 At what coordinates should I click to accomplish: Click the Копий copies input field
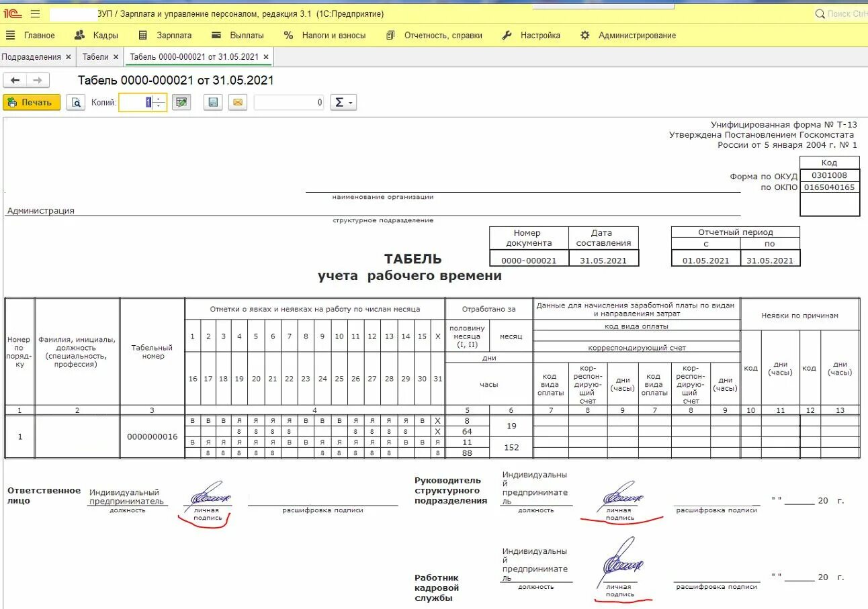(x=136, y=103)
